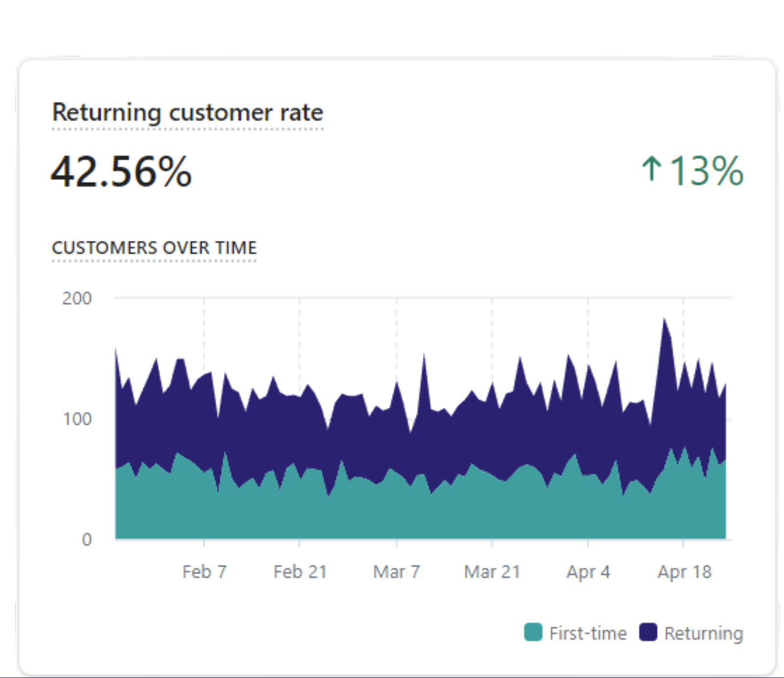Click the Feb 7 axis label
This screenshot has width=784, height=678.
tap(204, 572)
